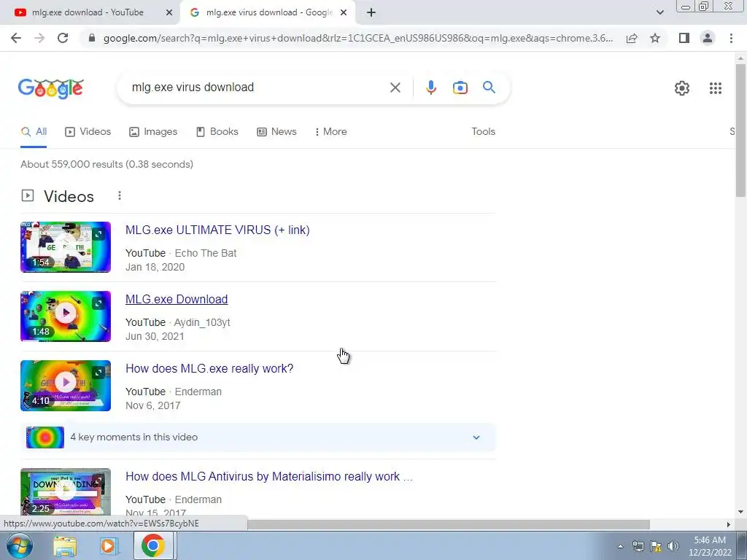The width and height of the screenshot is (747, 560).
Task: Search by image with the camera icon
Action: [460, 87]
